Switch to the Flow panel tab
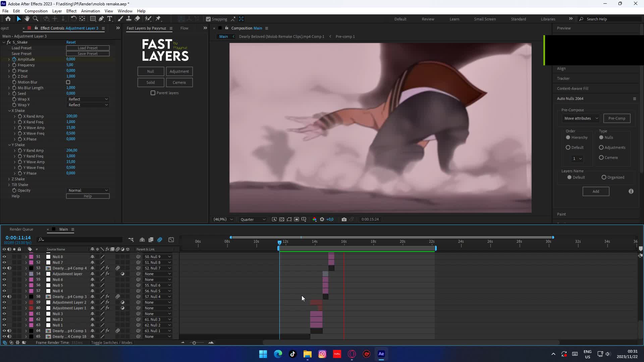Screen dimensions: 644x362 pyautogui.click(x=184, y=28)
